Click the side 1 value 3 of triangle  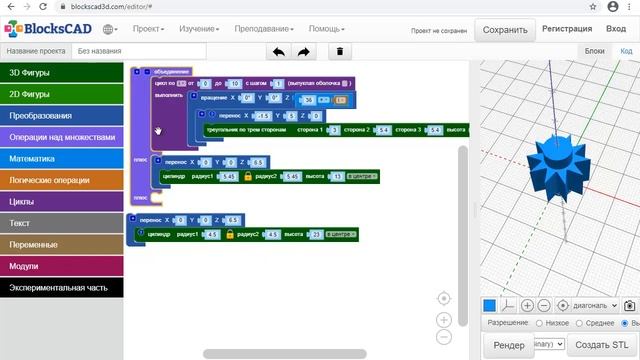335,130
